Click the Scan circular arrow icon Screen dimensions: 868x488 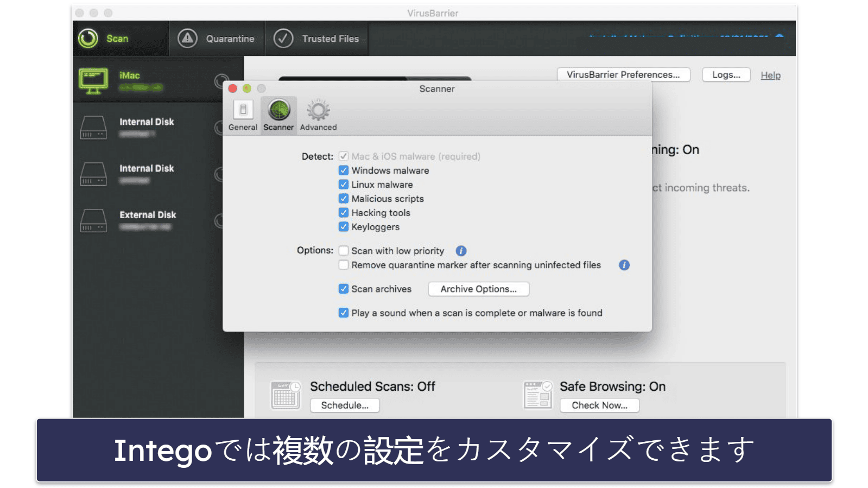point(88,39)
